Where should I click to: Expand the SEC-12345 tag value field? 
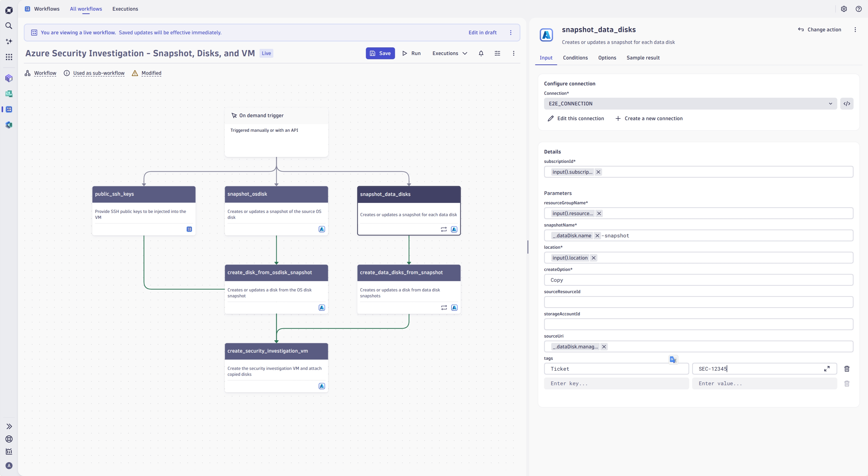tap(827, 369)
